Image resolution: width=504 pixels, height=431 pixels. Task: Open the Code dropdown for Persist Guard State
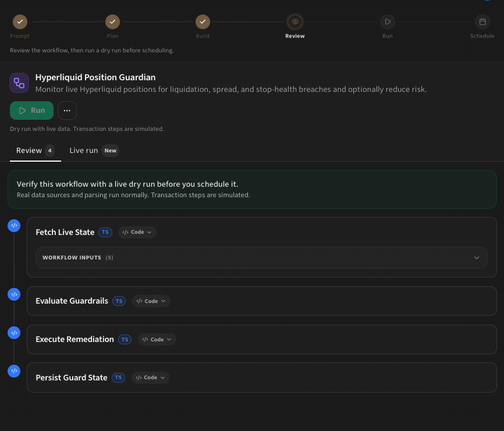pyautogui.click(x=150, y=377)
